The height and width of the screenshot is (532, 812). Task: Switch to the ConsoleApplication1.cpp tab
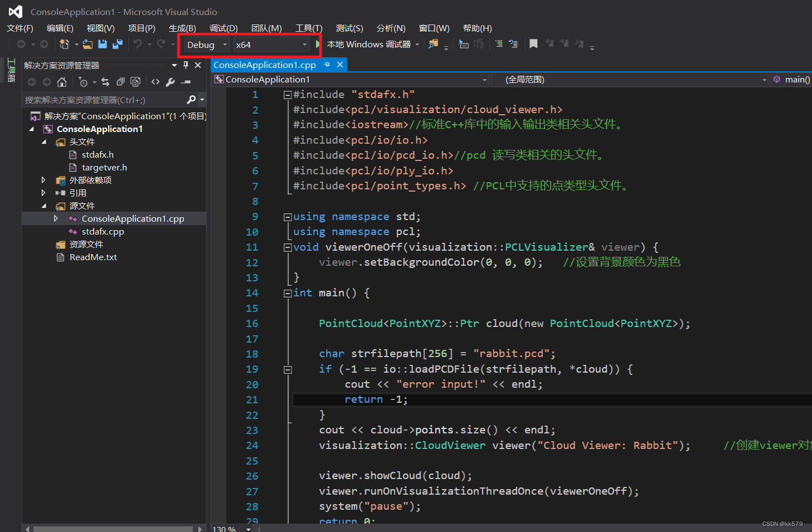point(264,65)
